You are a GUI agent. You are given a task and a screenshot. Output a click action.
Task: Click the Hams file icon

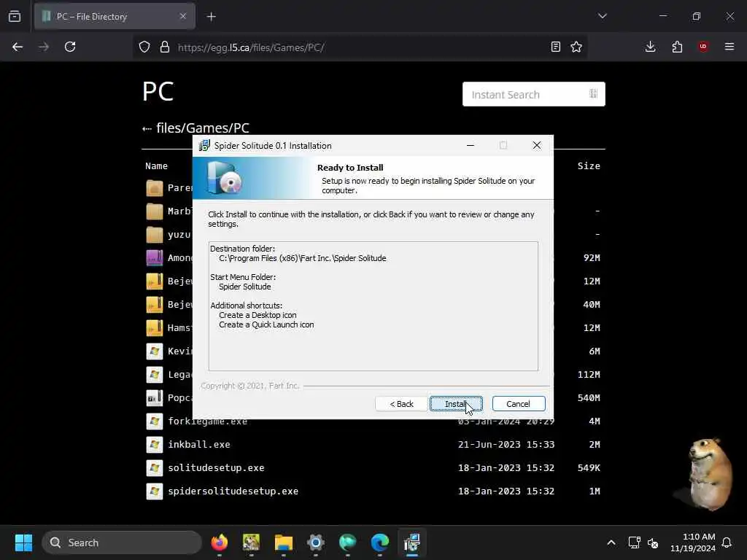[155, 327]
